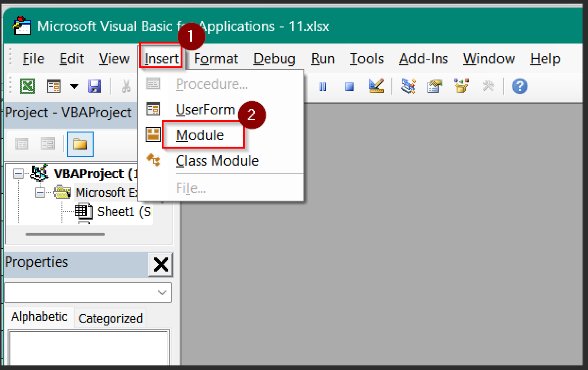
Task: Click the Reset (stop) toolbar icon
Action: 349,86
